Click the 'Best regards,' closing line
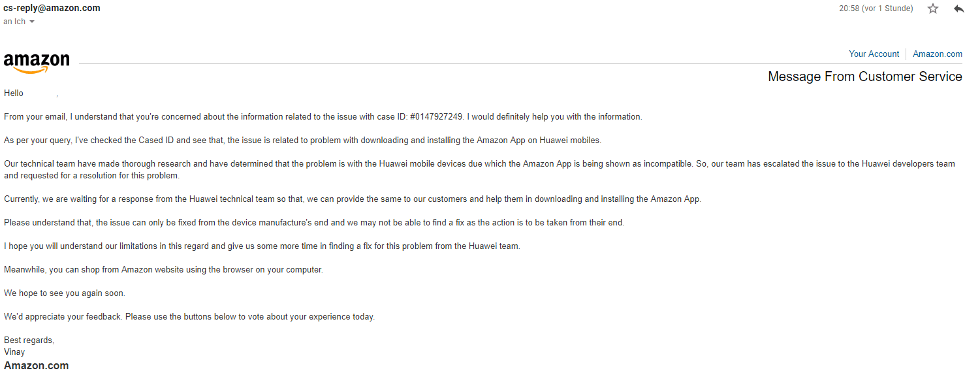Image resolution: width=980 pixels, height=379 pixels. 29,340
